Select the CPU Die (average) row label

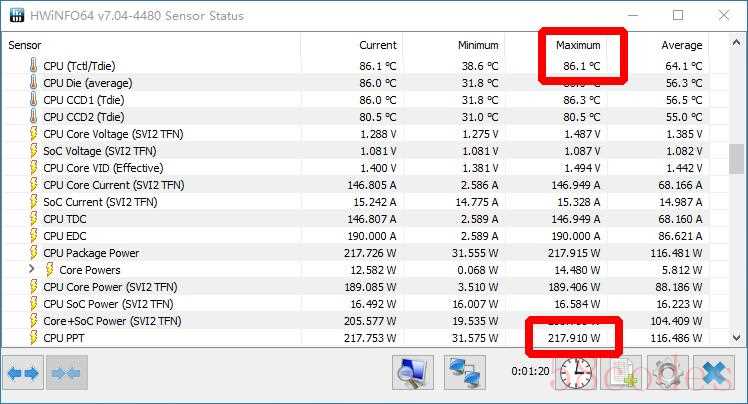tap(88, 83)
